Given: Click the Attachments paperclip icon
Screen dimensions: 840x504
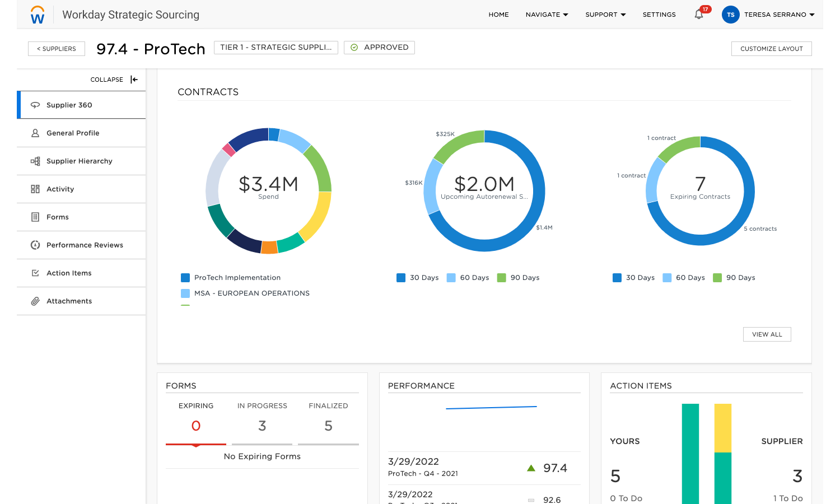Looking at the screenshot, I should [x=35, y=301].
